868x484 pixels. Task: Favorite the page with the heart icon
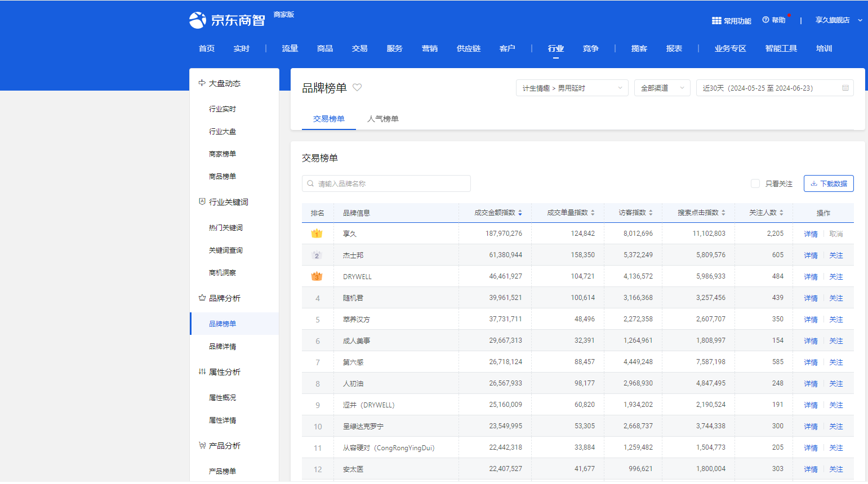pyautogui.click(x=357, y=87)
